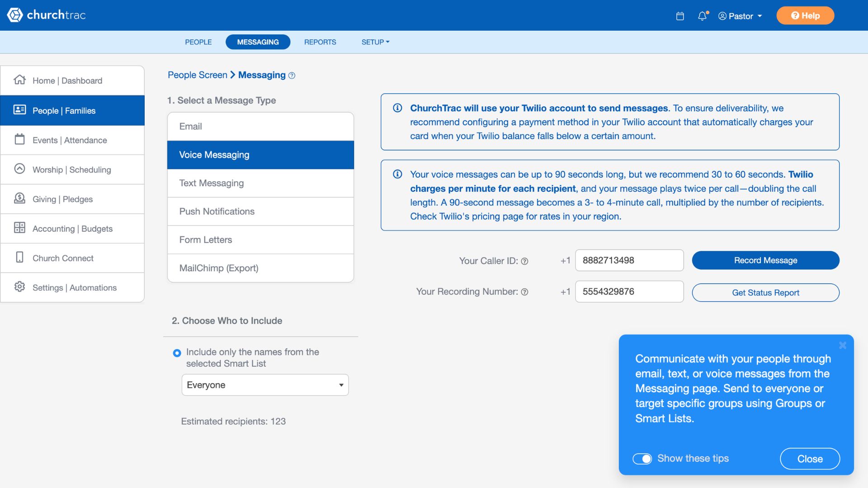The image size is (868, 488).
Task: Click info icon in Twilio account notice
Action: pyautogui.click(x=397, y=108)
